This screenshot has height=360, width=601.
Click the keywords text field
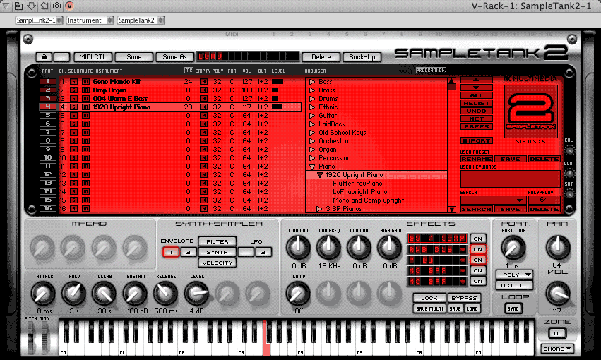[510, 179]
